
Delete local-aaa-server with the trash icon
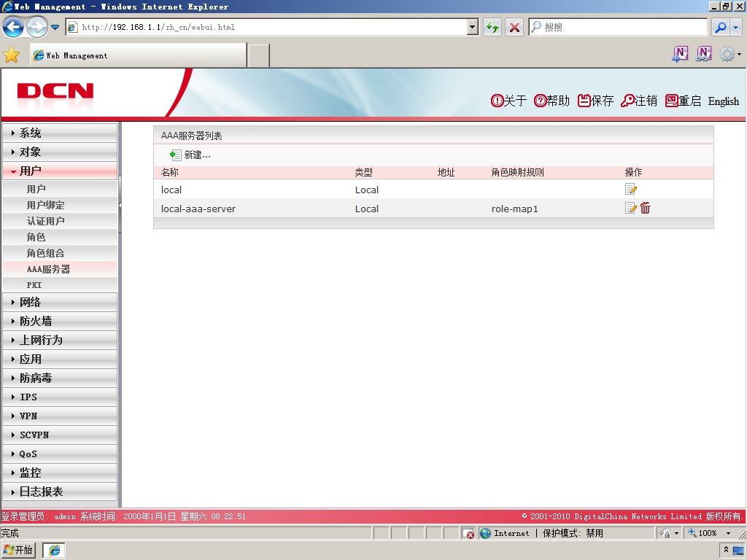coord(645,208)
